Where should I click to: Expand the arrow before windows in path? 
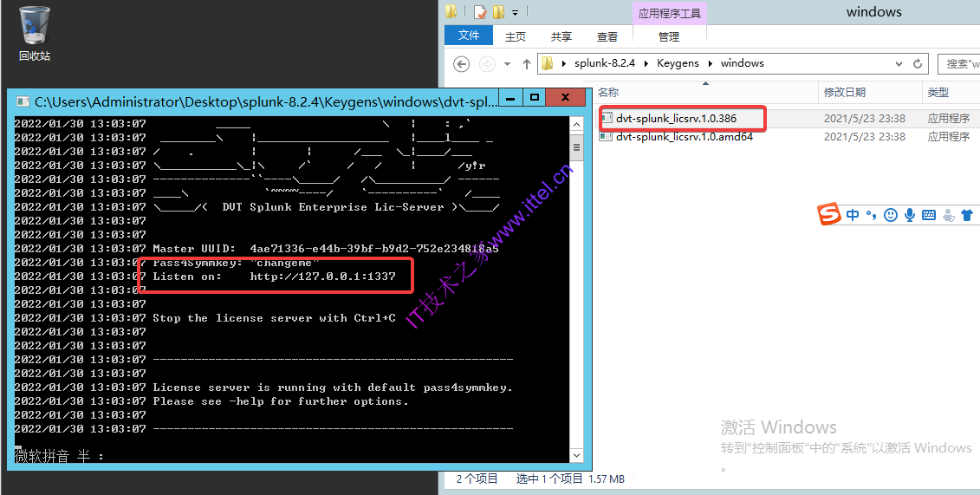click(x=710, y=64)
